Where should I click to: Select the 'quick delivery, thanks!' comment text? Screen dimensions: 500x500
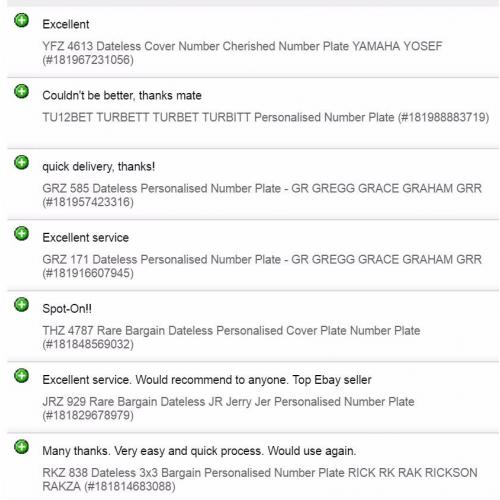point(99,166)
